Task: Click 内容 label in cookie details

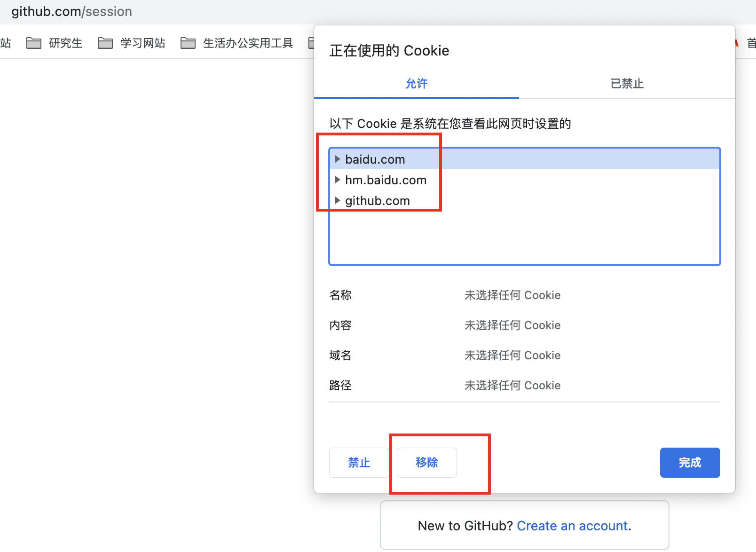Action: 340,325
